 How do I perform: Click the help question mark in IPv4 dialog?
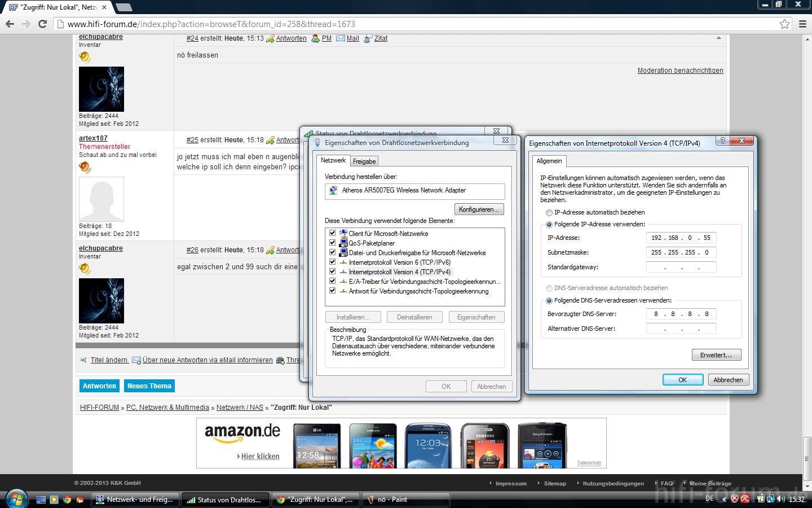tap(722, 141)
